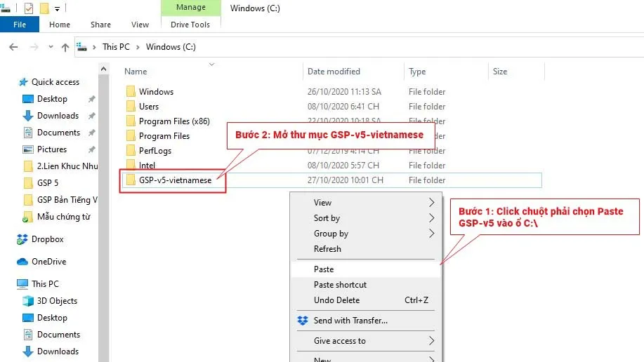Image resolution: width=644 pixels, height=362 pixels.
Task: Click the Back navigation arrow
Action: click(13, 47)
